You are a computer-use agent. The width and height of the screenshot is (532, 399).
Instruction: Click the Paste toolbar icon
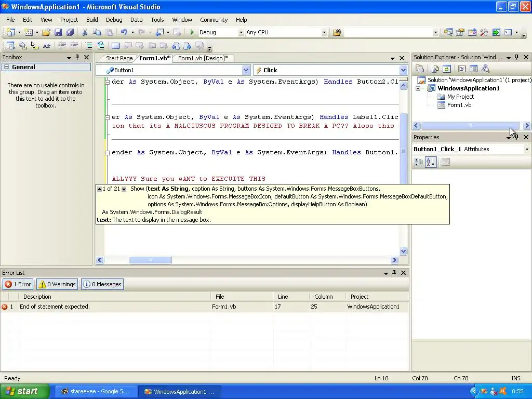[109, 32]
